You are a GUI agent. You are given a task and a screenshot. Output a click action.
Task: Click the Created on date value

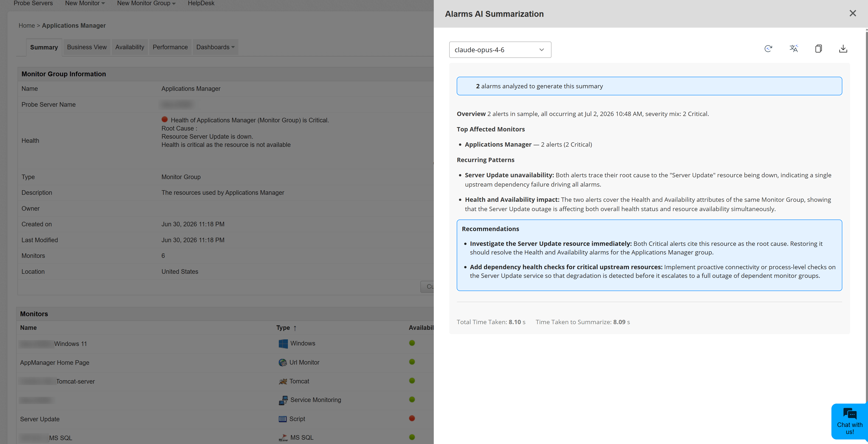tap(193, 224)
